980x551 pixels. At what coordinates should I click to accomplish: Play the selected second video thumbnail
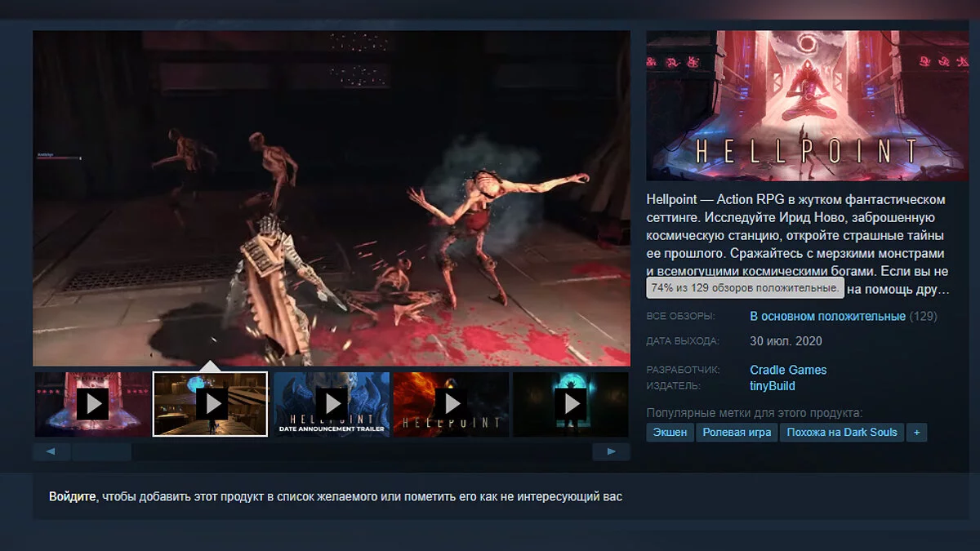click(x=211, y=404)
